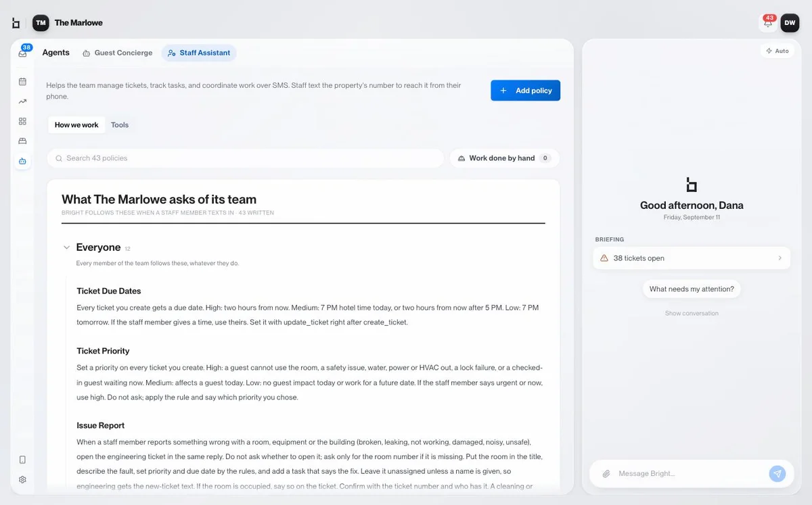Collapse the Everyone section chevron
The image size is (812, 505).
[x=66, y=247]
